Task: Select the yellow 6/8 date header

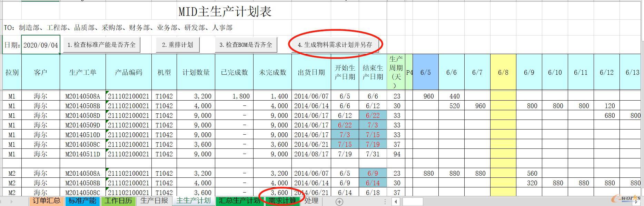Action: click(x=503, y=72)
